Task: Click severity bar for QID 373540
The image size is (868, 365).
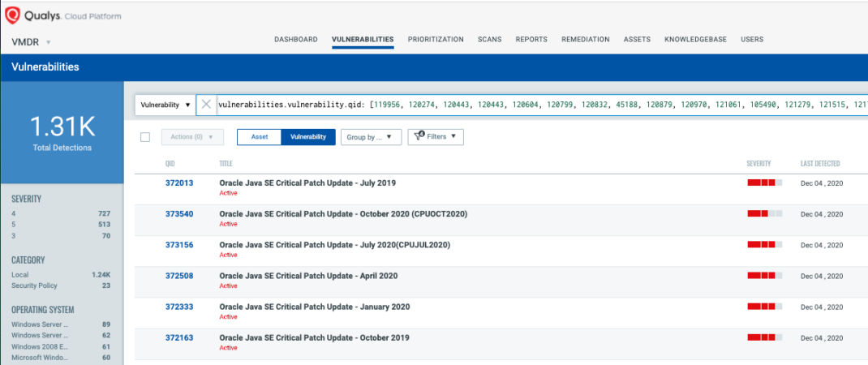Action: (764, 214)
